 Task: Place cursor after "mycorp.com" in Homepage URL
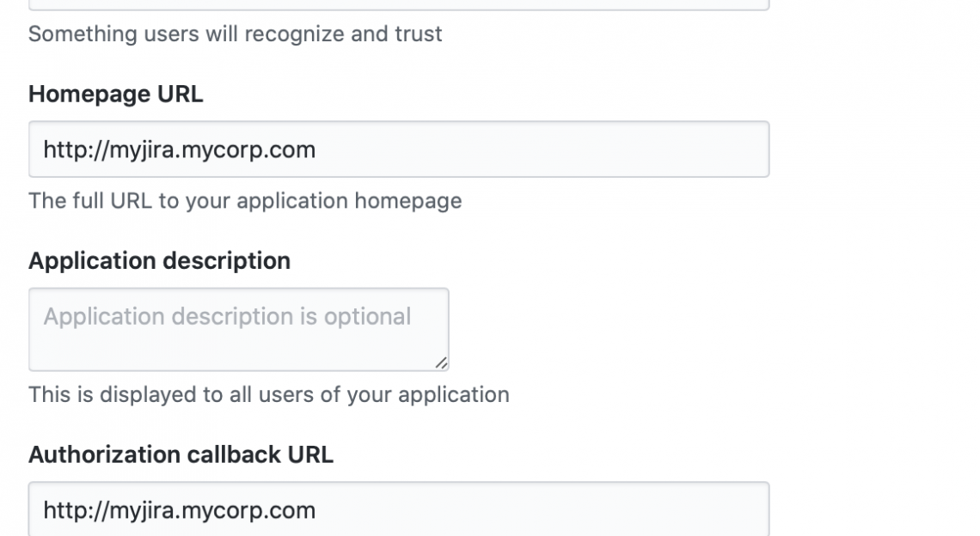coord(316,150)
